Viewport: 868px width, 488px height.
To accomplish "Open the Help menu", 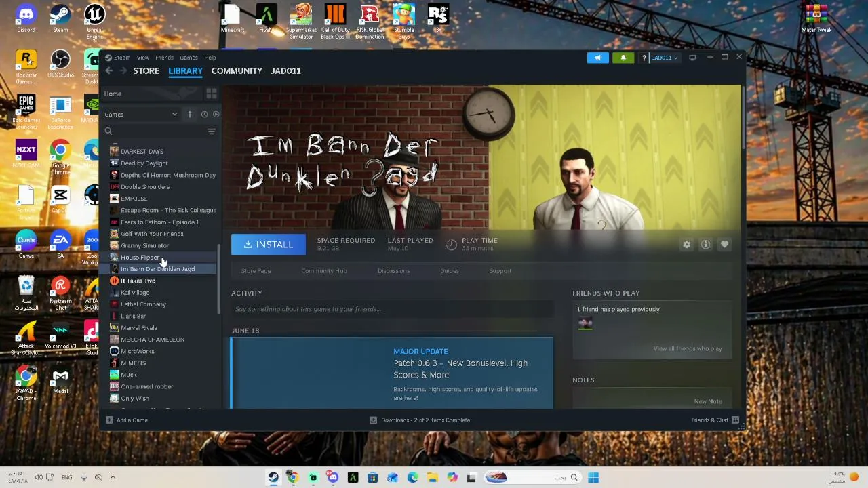I will (210, 58).
